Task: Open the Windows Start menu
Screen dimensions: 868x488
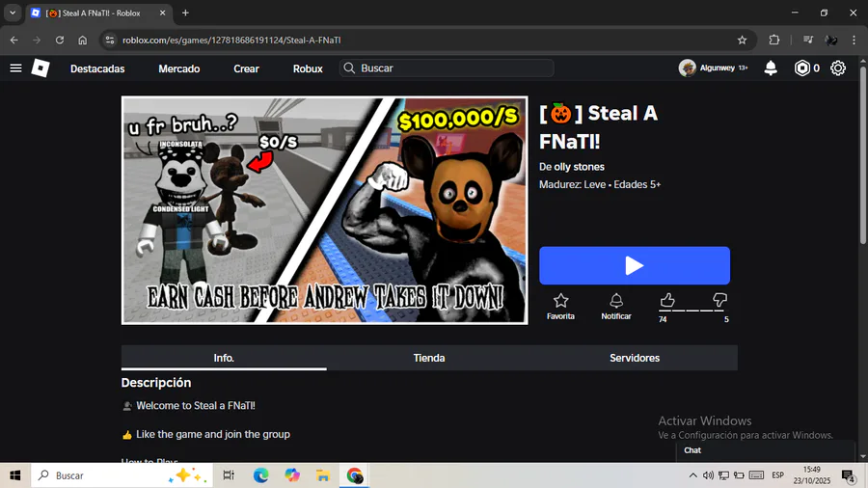Action: (x=14, y=475)
